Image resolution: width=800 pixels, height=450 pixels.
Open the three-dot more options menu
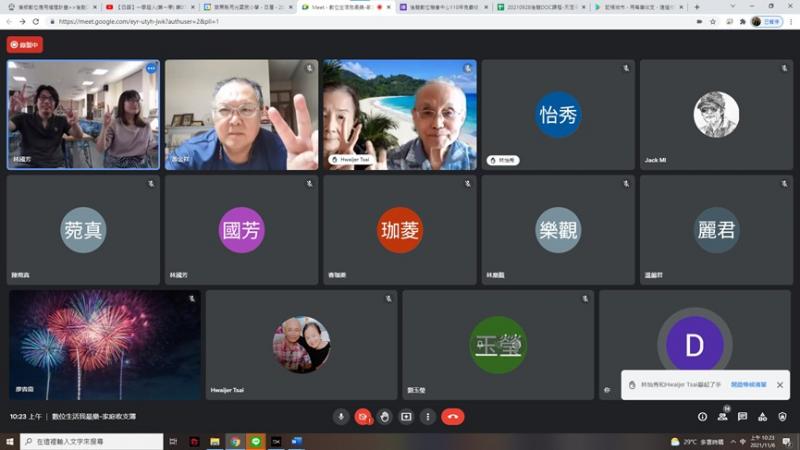point(428,416)
